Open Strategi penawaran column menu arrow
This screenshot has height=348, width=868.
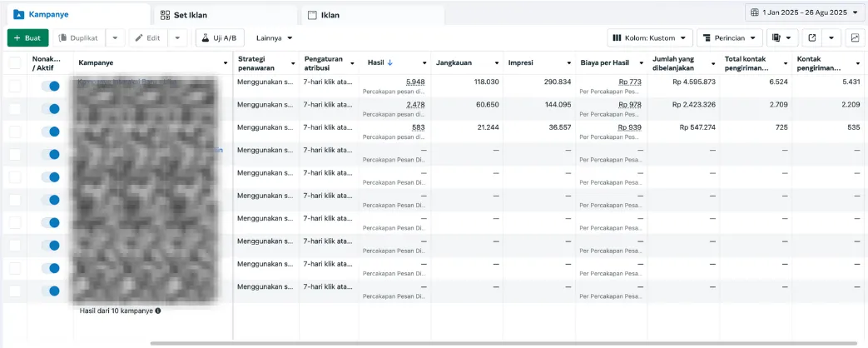pos(293,63)
